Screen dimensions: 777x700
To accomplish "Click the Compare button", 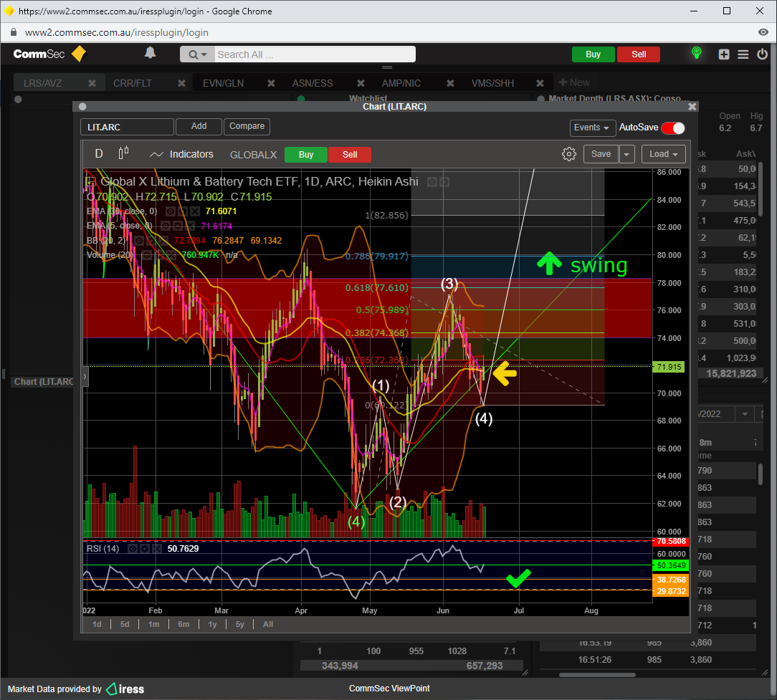I will 247,126.
